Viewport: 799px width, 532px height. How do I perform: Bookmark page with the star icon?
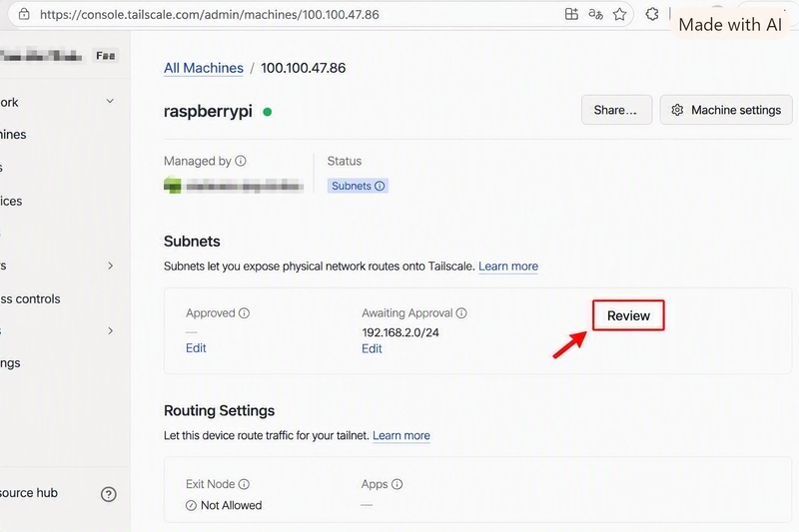coord(619,14)
